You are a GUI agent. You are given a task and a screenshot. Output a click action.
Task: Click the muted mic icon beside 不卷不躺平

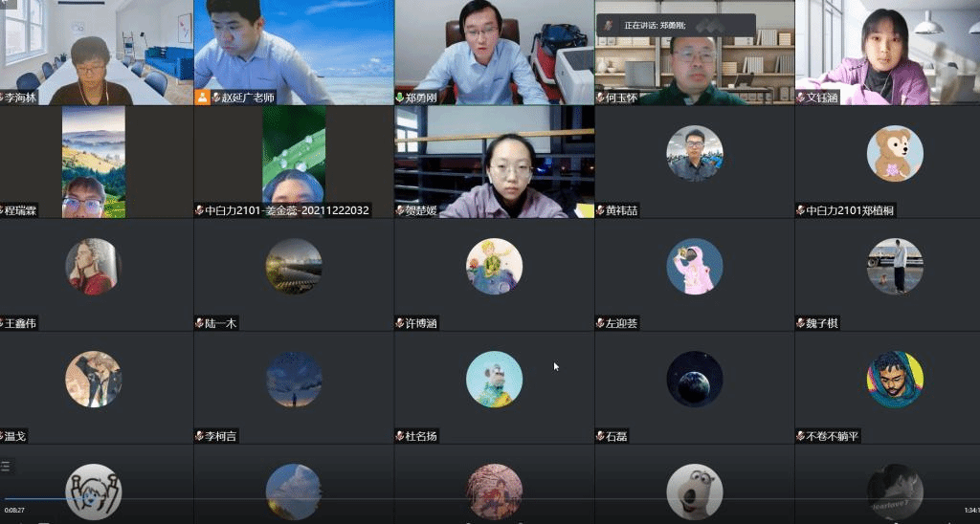800,436
